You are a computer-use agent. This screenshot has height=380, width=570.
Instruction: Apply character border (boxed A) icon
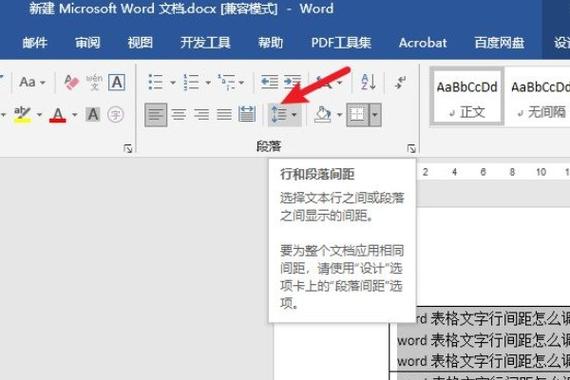(117, 82)
